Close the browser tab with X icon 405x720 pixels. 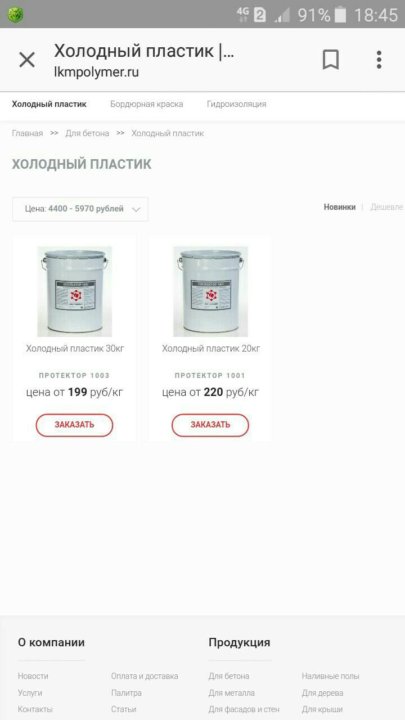coord(27,60)
